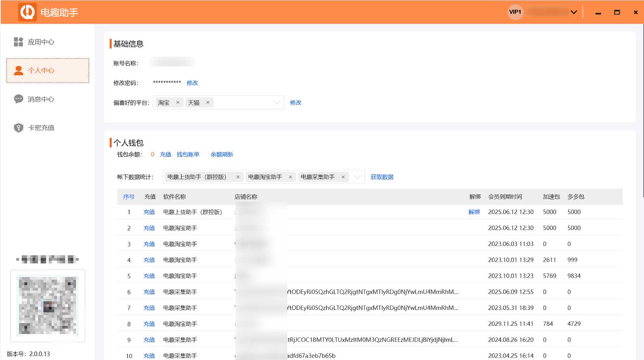644x360 pixels.
Task: Click the 软件名称 column header
Action: click(174, 197)
